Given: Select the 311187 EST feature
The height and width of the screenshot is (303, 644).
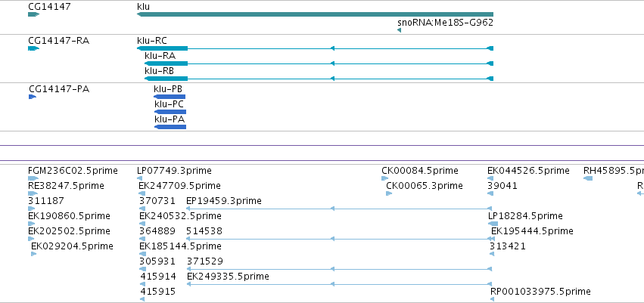Looking at the screenshot, I should (x=32, y=209).
